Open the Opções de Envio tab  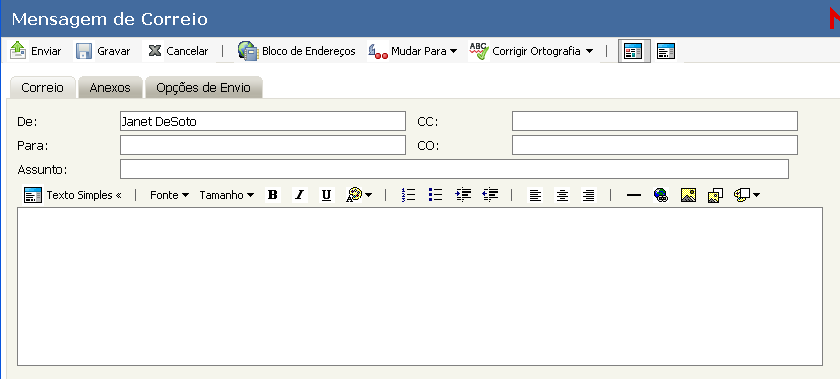(204, 88)
